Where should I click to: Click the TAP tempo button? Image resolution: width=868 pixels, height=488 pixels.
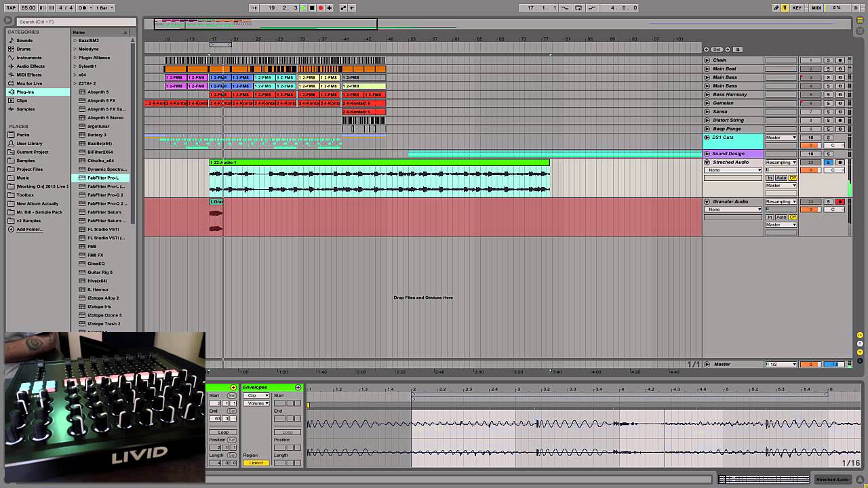click(x=11, y=7)
